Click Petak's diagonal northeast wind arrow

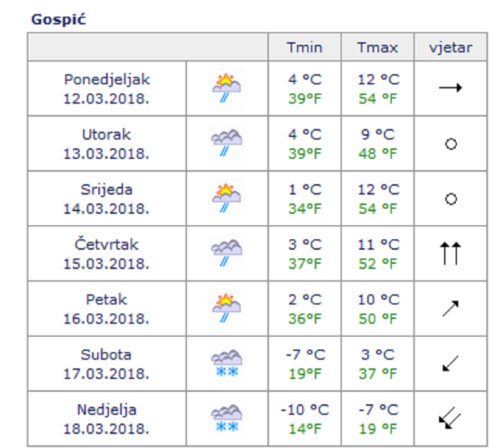(450, 309)
